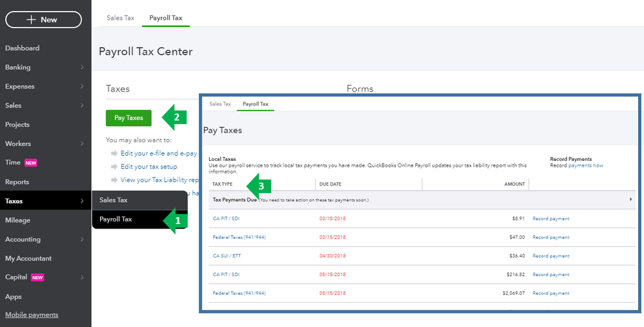The image size is (644, 327).
Task: Record payment for the $216.82 tax
Action: (551, 274)
